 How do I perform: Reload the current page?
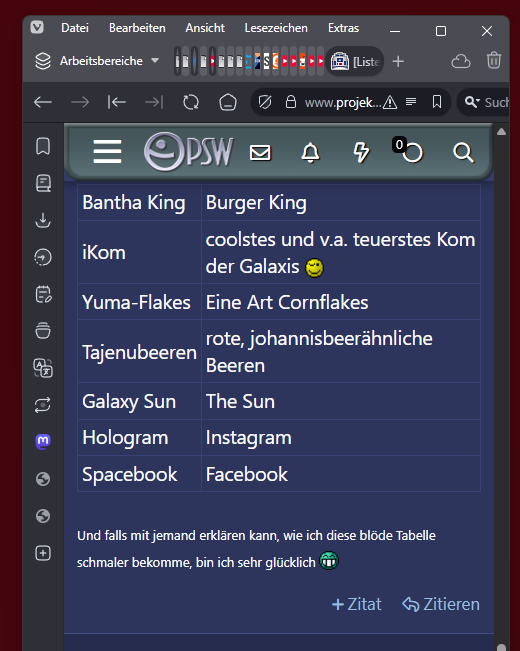point(191,102)
